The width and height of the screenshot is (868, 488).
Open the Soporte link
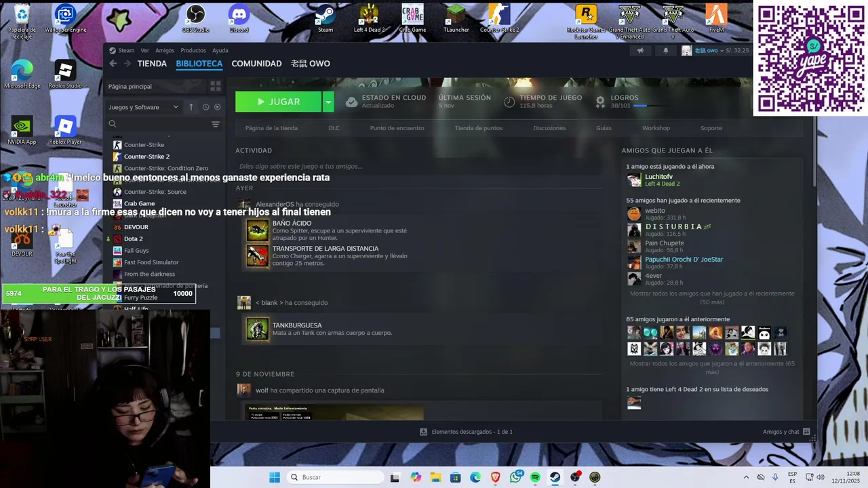[711, 128]
